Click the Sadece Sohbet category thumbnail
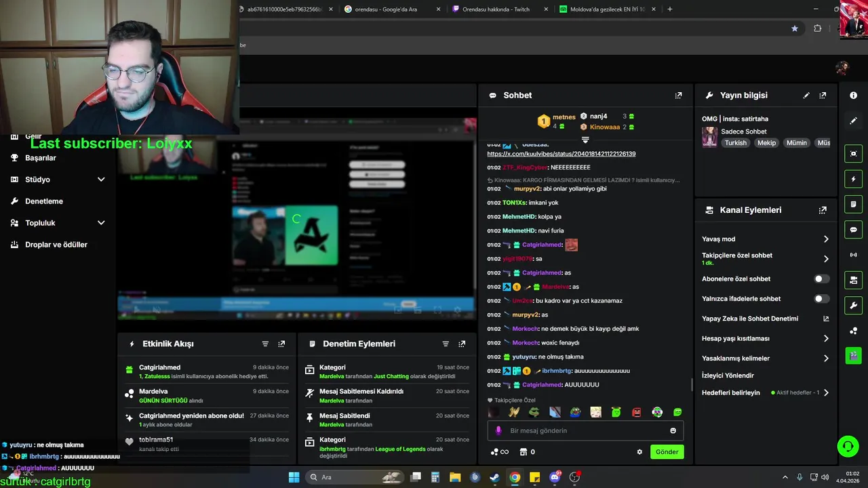Viewport: 868px width, 488px height. tap(709, 137)
